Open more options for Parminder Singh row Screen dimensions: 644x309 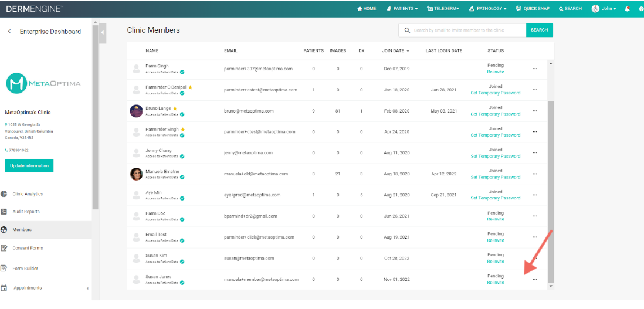point(534,132)
